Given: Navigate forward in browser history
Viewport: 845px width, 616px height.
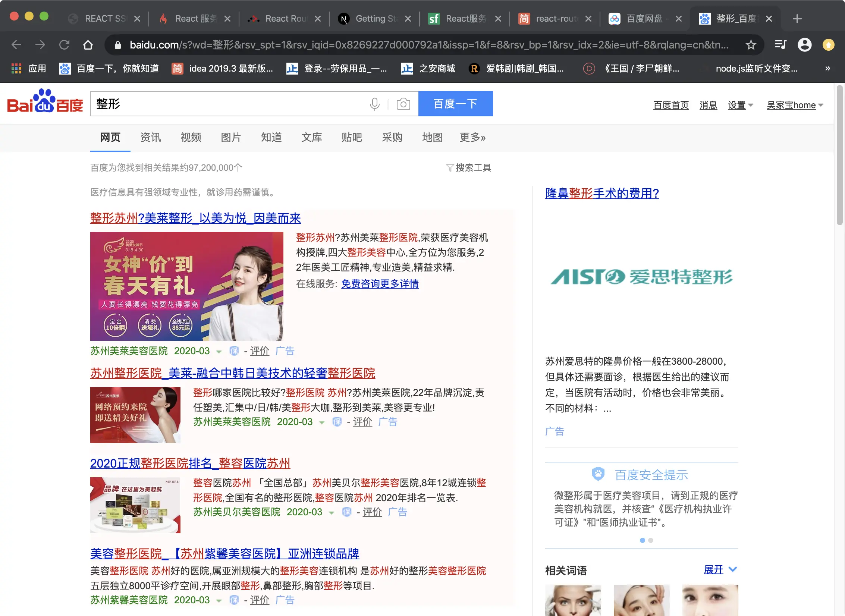Looking at the screenshot, I should coord(40,45).
